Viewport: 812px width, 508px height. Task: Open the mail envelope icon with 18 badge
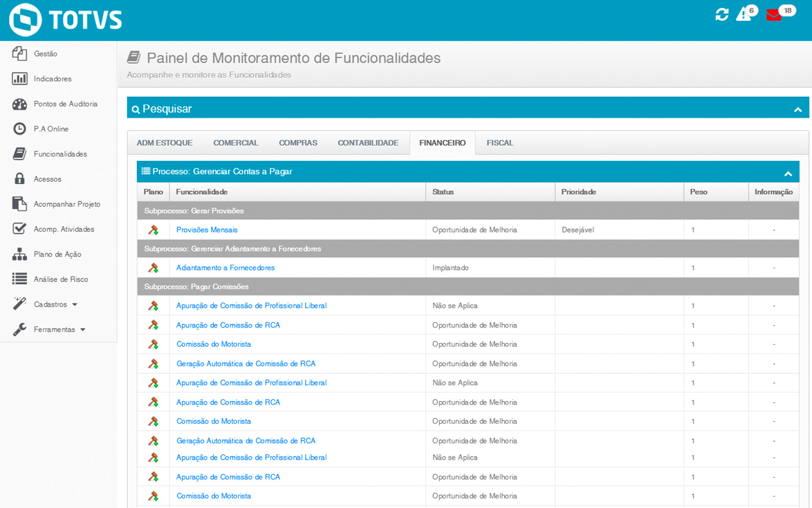coord(774,15)
